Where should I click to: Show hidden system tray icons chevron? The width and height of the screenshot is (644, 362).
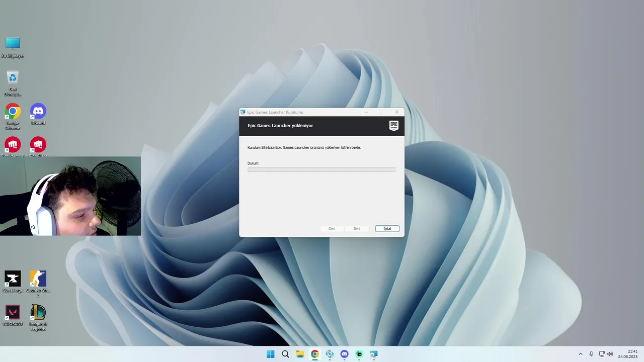click(580, 354)
